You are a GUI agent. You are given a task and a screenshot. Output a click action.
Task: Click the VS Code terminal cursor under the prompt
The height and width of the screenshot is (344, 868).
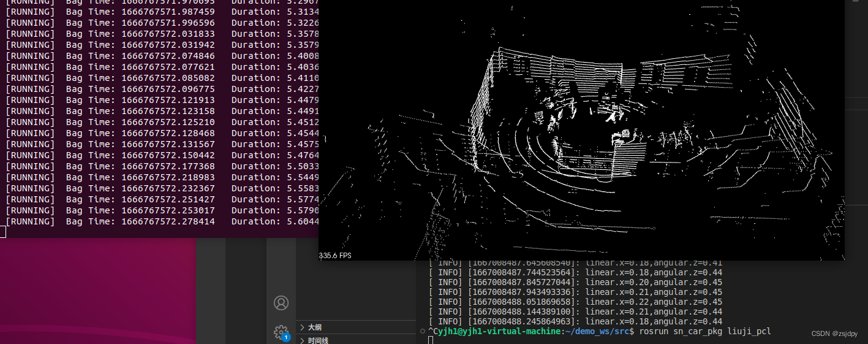point(431,340)
